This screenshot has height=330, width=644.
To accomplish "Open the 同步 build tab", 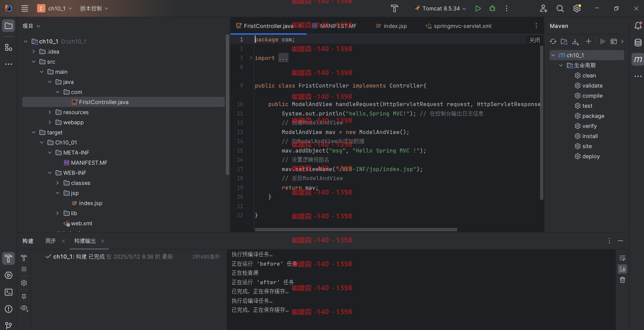I will (x=51, y=241).
